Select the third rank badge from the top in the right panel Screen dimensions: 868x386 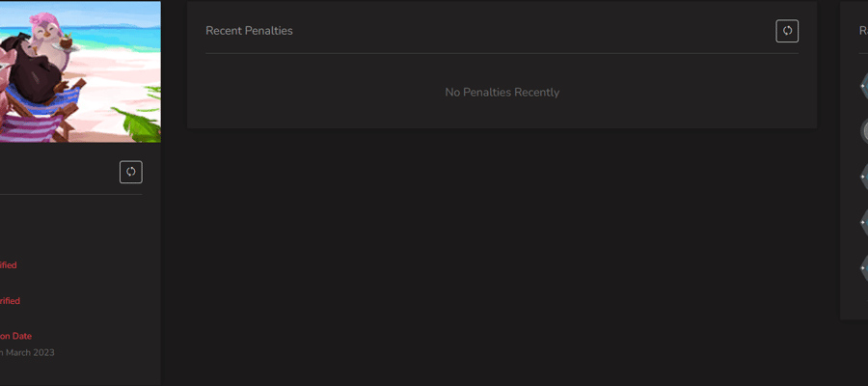(x=863, y=177)
